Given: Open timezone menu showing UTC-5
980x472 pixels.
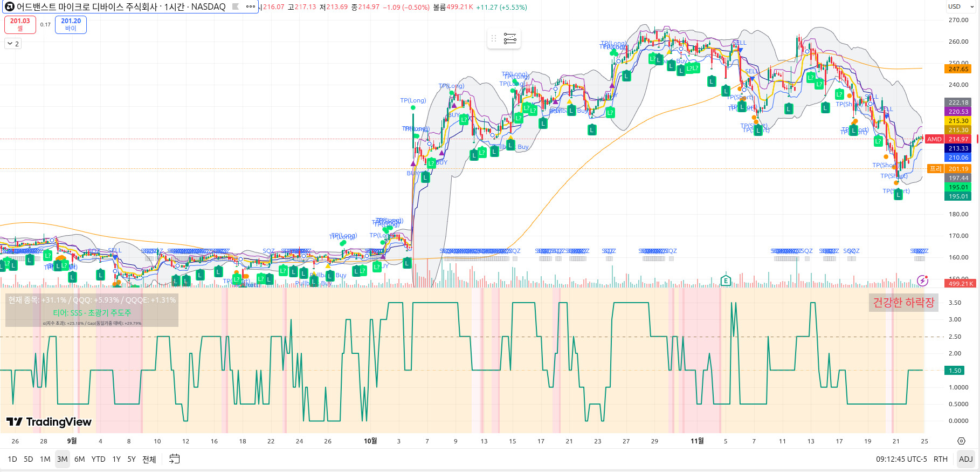Looking at the screenshot, I should click(901, 459).
